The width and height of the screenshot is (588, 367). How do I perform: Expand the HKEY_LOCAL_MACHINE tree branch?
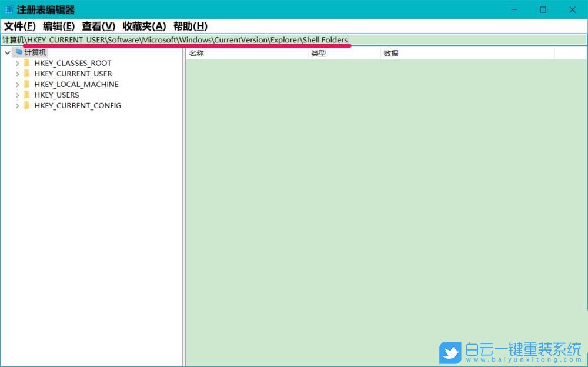[17, 84]
